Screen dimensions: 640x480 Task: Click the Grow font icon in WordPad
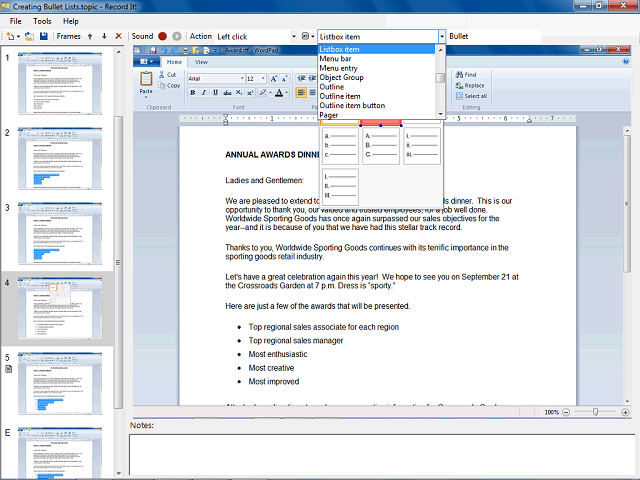point(274,78)
